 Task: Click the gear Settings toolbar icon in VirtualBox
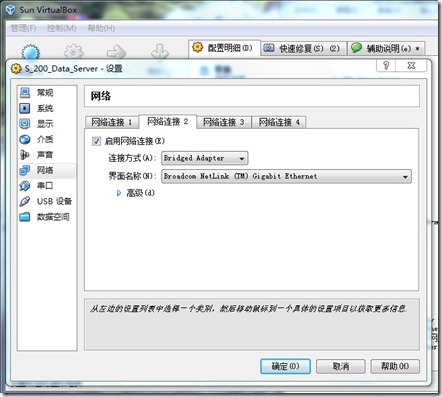point(74,52)
